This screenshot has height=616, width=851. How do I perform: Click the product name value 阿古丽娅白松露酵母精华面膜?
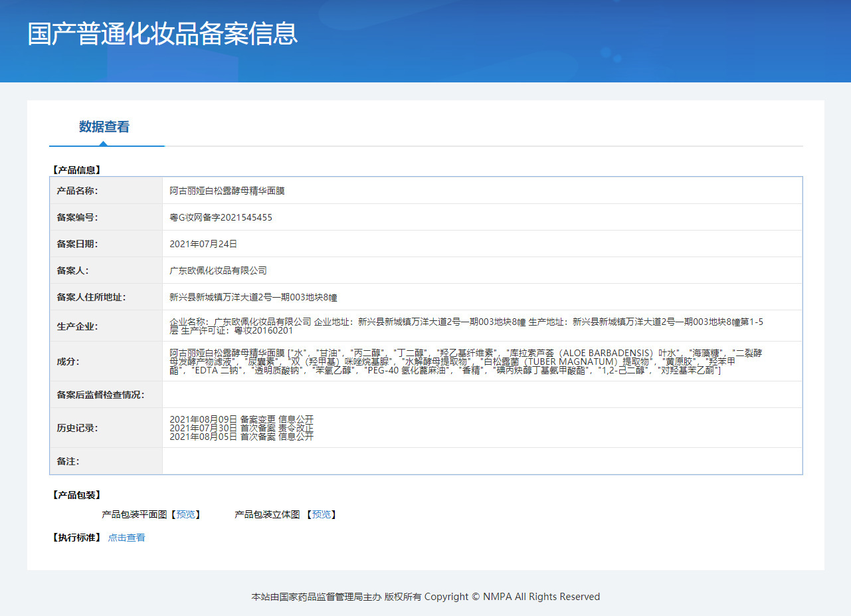pos(227,191)
